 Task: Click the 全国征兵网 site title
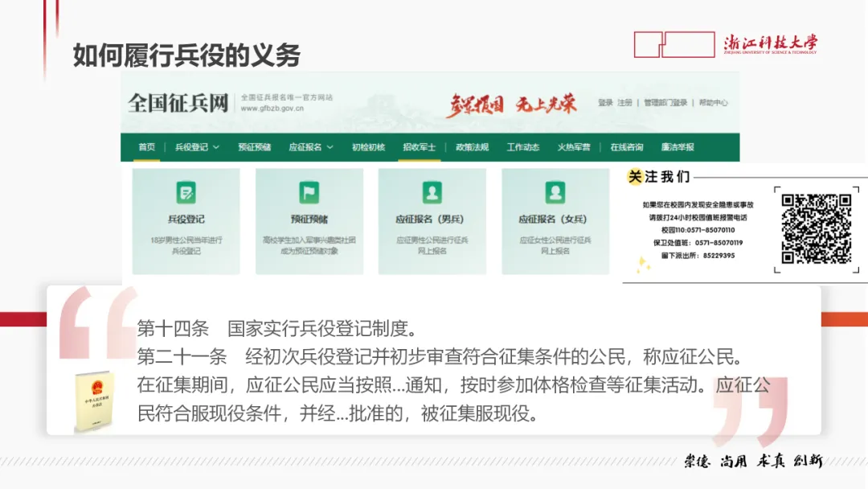178,103
